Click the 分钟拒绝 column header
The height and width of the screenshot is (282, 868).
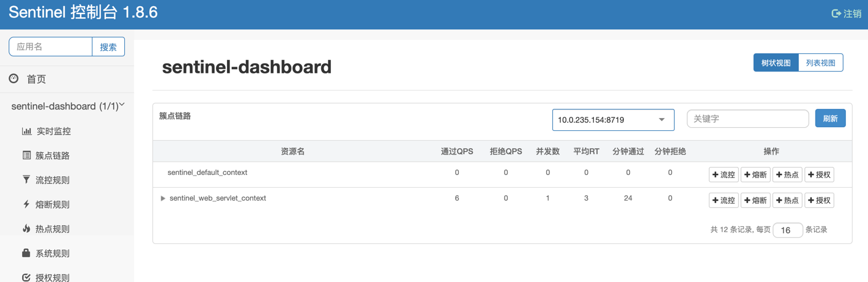click(670, 151)
